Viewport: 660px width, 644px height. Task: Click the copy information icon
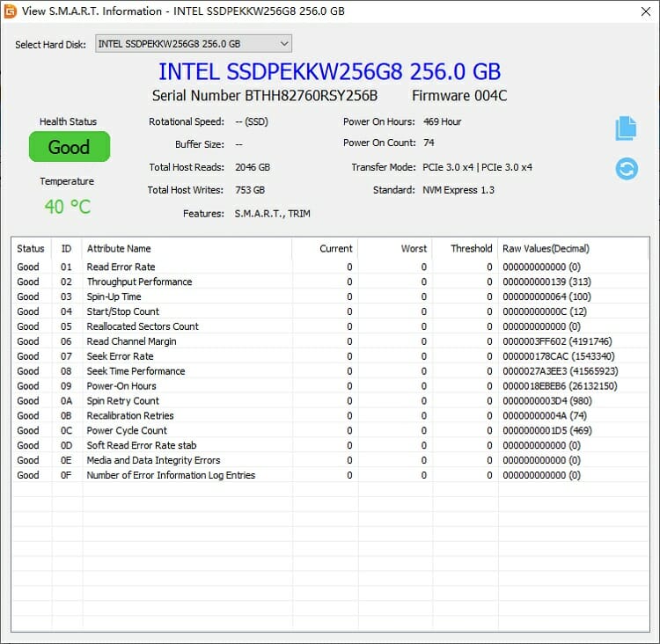click(626, 128)
